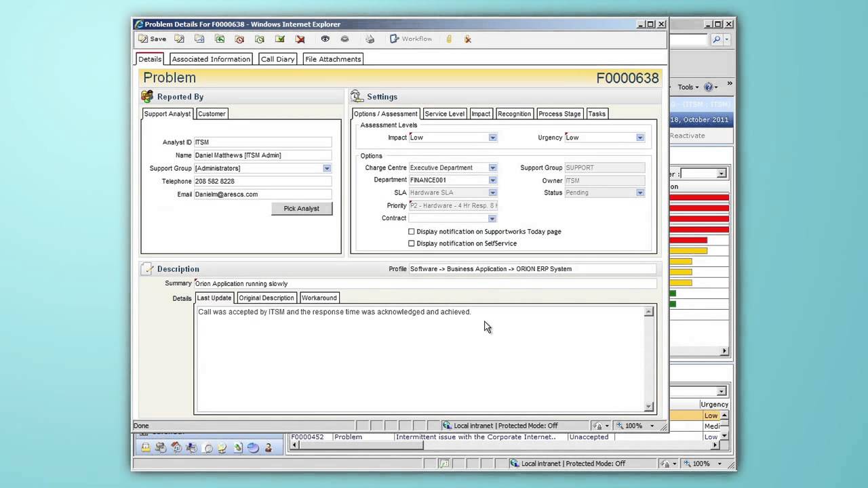Screen dimensions: 868x488
Task: Open the Contract dropdown
Action: click(492, 218)
